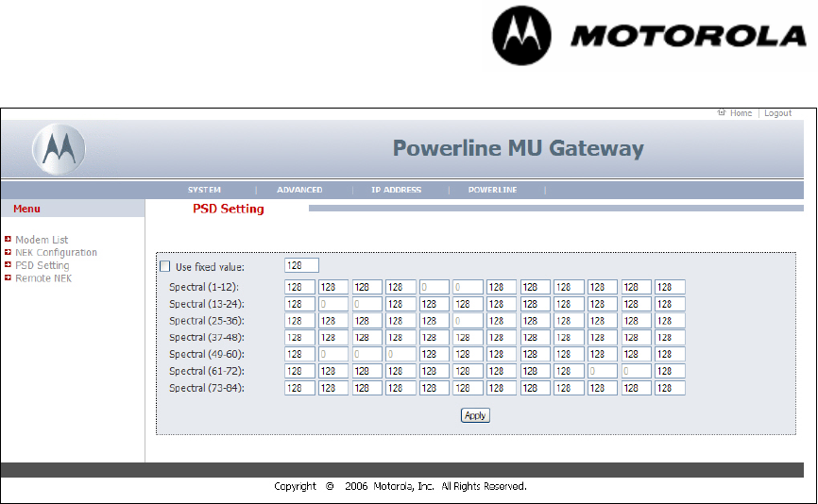Click the first field in Spectral (73-84) row
Viewport: 818px width, 504px height.
pos(300,388)
